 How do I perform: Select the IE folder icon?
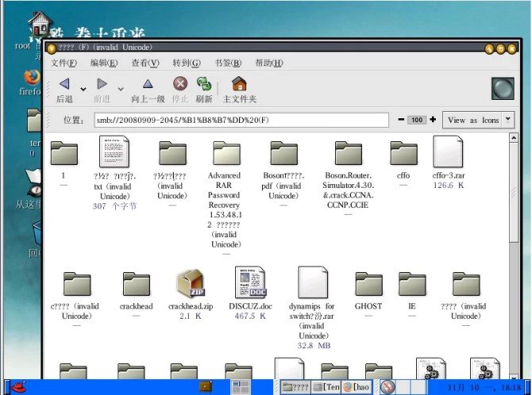point(412,284)
